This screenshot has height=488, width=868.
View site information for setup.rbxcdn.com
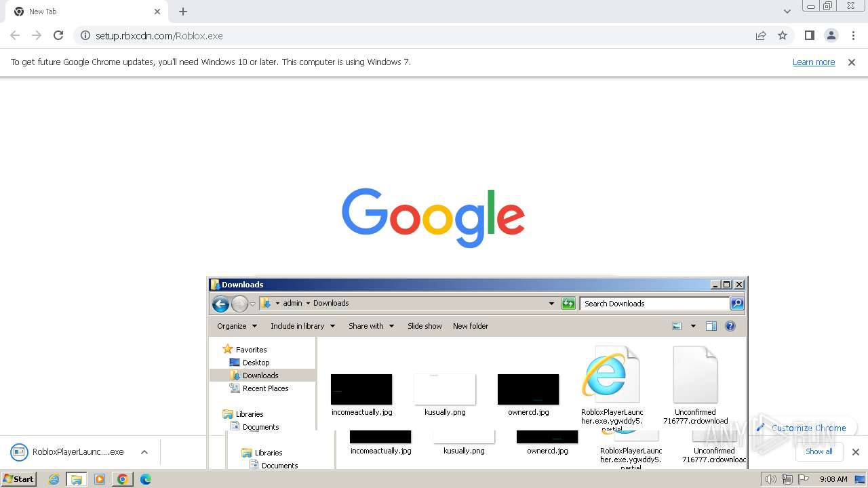point(85,35)
